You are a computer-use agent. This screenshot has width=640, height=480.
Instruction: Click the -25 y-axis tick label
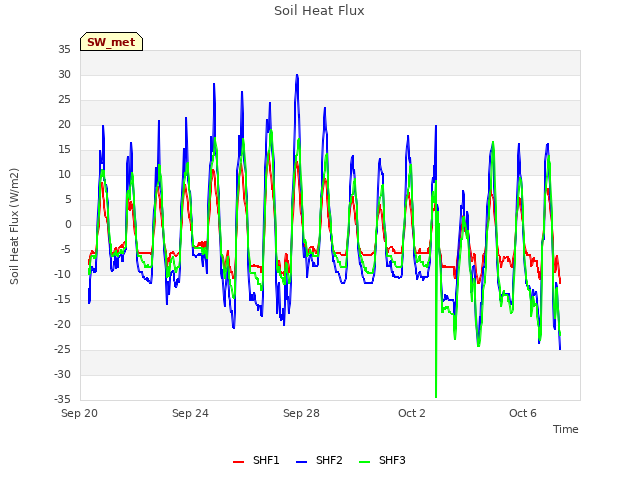point(62,350)
